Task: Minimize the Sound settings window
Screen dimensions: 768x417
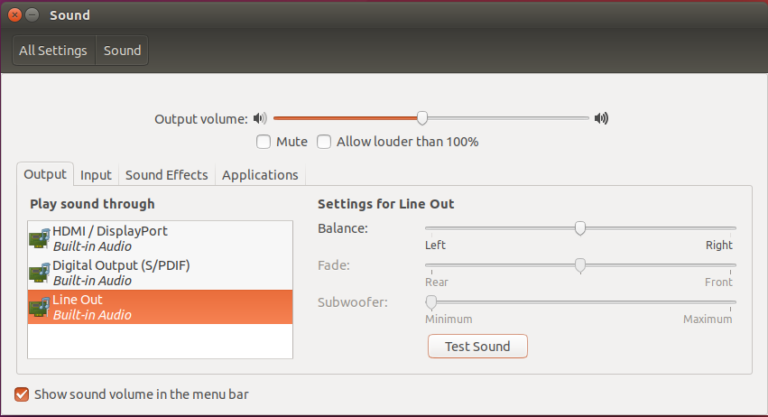Action: (x=32, y=15)
